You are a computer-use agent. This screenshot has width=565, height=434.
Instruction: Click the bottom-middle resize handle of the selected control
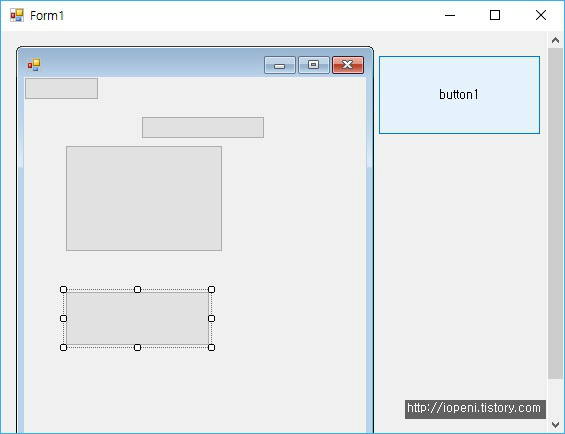tap(137, 347)
